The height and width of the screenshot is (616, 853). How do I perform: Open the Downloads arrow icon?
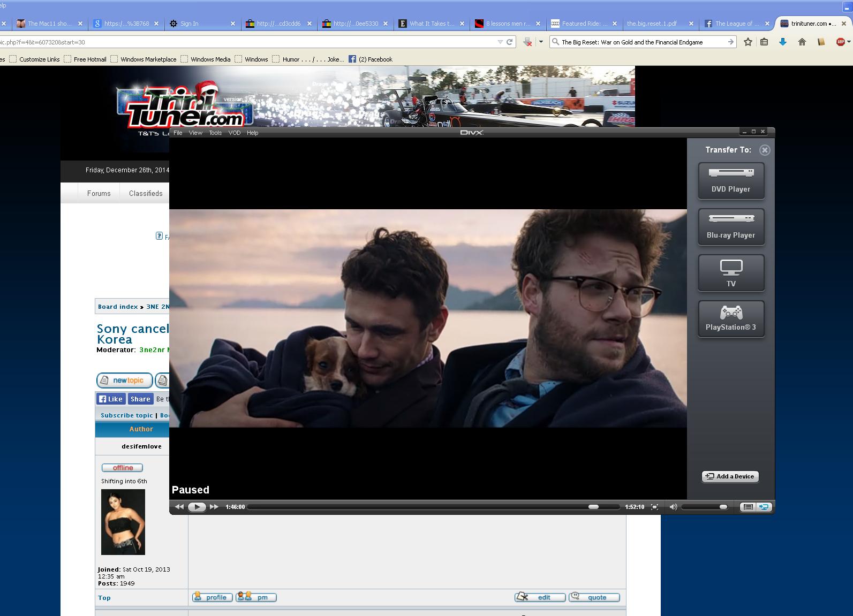coord(783,42)
